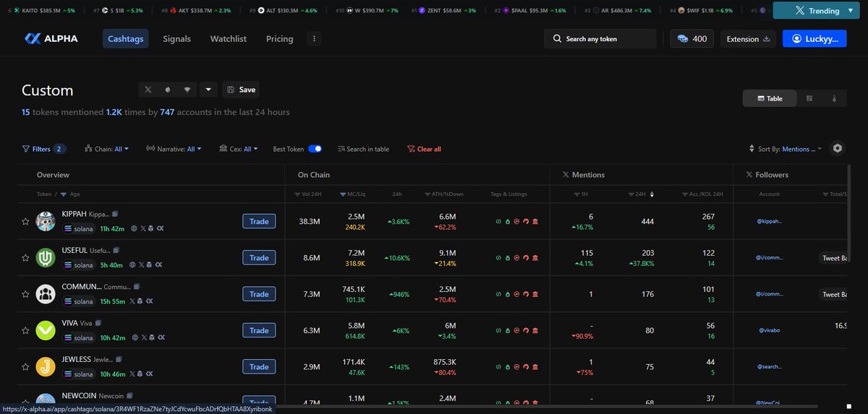Open the @vivabo account link

(x=770, y=330)
